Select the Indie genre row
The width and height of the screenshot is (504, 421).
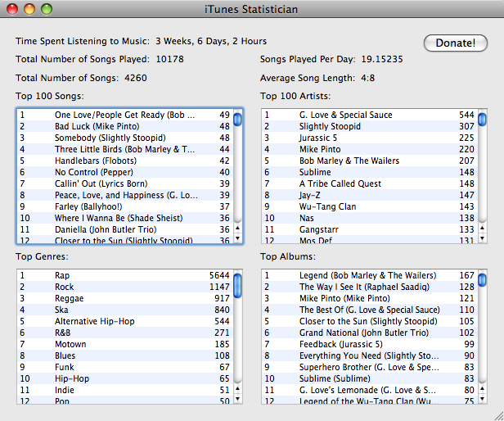125,390
